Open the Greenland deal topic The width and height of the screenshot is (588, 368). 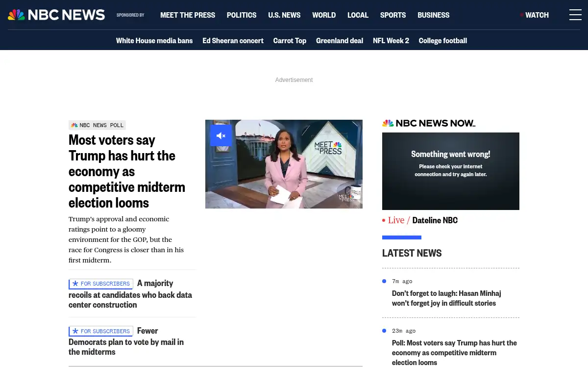pyautogui.click(x=340, y=41)
